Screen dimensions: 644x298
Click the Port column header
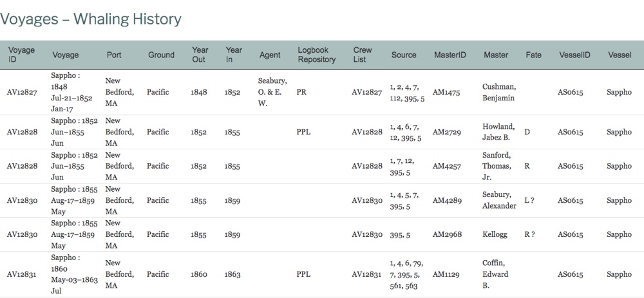[x=114, y=55]
